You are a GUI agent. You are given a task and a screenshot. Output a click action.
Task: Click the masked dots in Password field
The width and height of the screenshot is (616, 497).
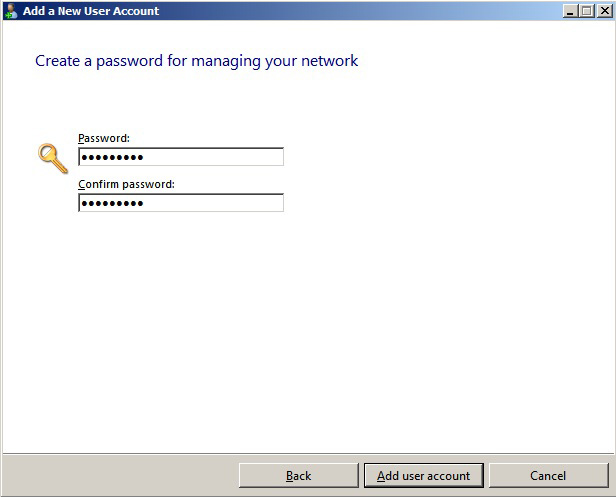pos(112,158)
